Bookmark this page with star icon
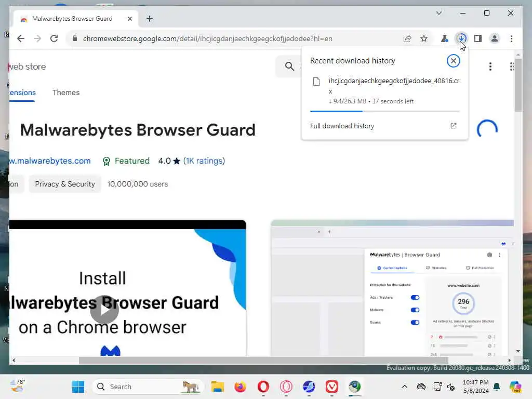 tap(424, 38)
